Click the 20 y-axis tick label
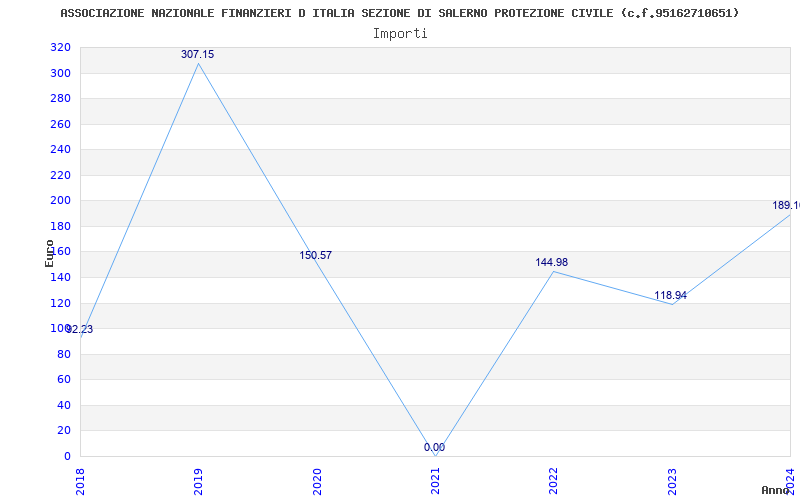The image size is (800, 500). coord(64,431)
